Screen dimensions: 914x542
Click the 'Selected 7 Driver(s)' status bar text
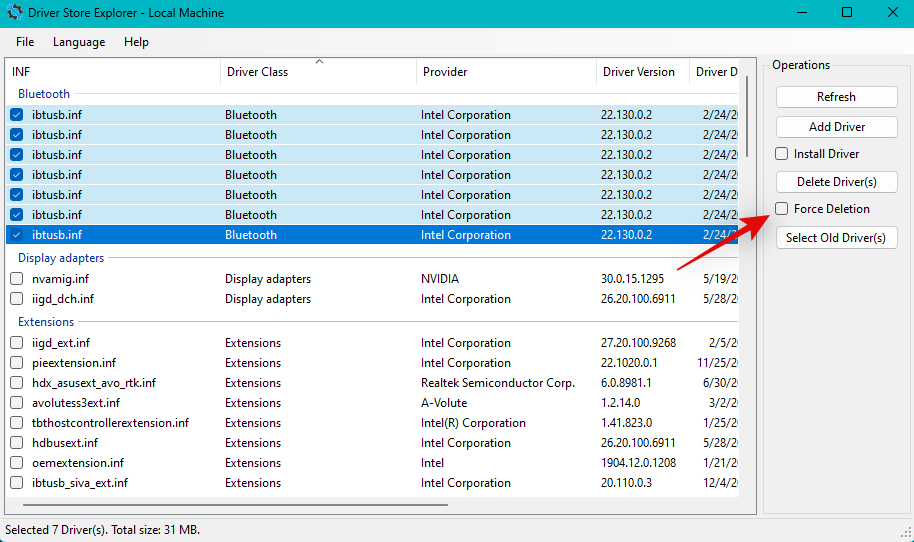point(103,530)
